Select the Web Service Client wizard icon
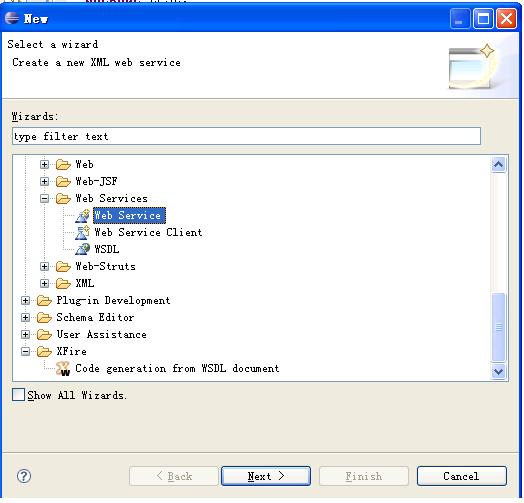The height and width of the screenshot is (503, 524). [82, 233]
